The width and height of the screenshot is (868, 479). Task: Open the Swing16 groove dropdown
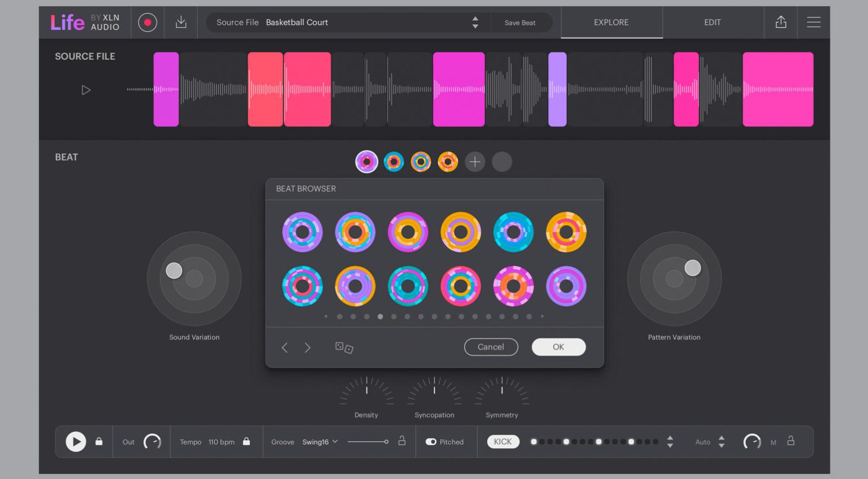click(319, 442)
